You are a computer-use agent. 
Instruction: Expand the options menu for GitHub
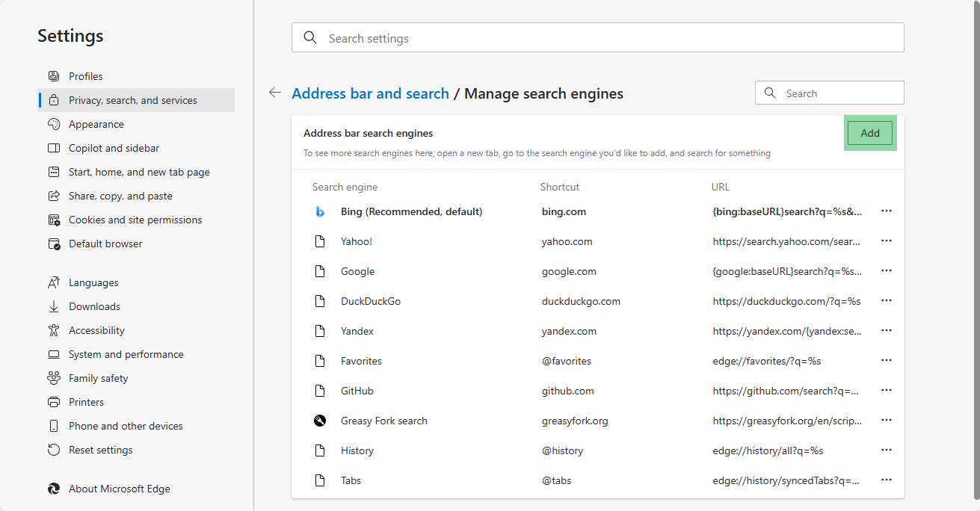coord(887,391)
